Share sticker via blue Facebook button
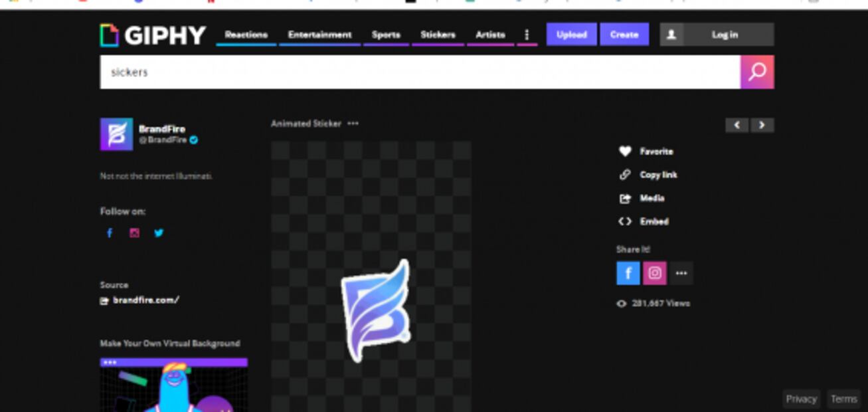Screen dimensions: 868x412 tap(628, 273)
